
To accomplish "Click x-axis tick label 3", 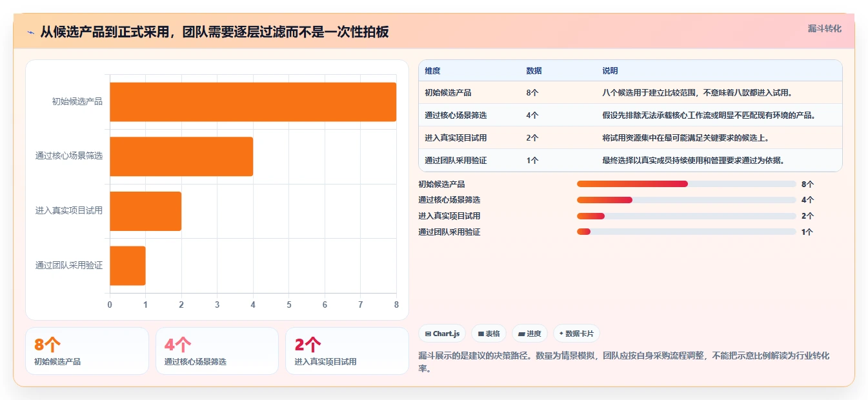I will pyautogui.click(x=217, y=305).
